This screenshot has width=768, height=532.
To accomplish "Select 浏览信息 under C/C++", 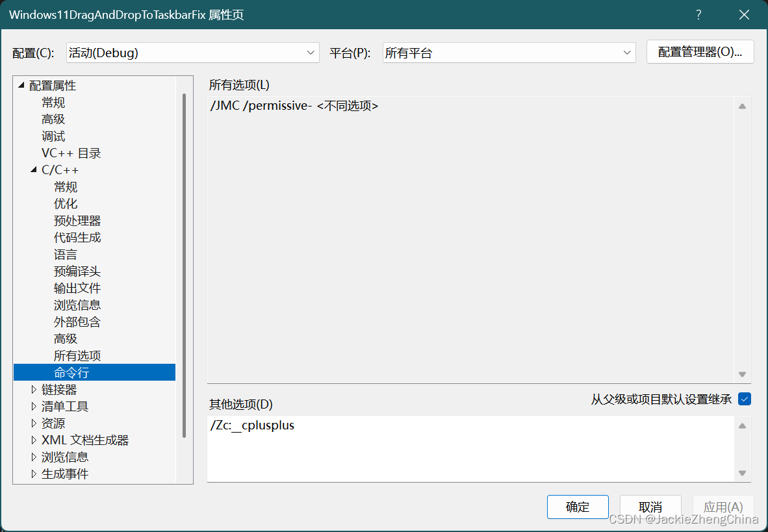I will [x=77, y=305].
